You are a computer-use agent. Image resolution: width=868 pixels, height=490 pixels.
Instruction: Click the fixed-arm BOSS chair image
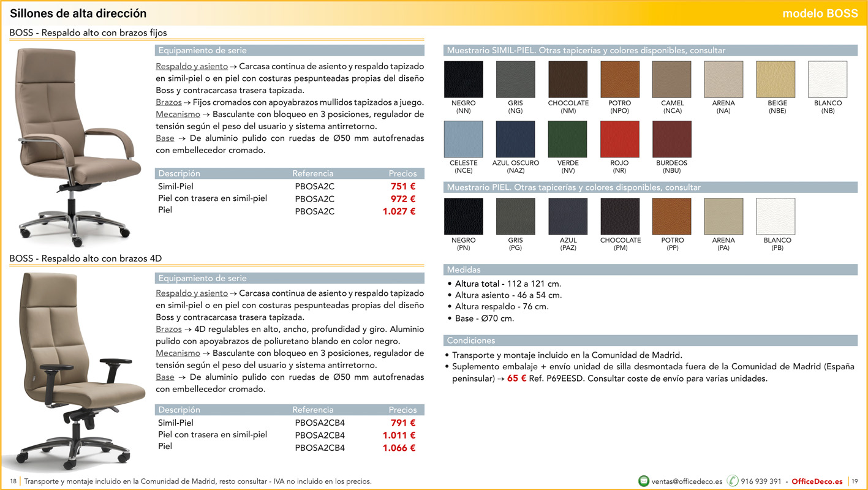pyautogui.click(x=77, y=144)
